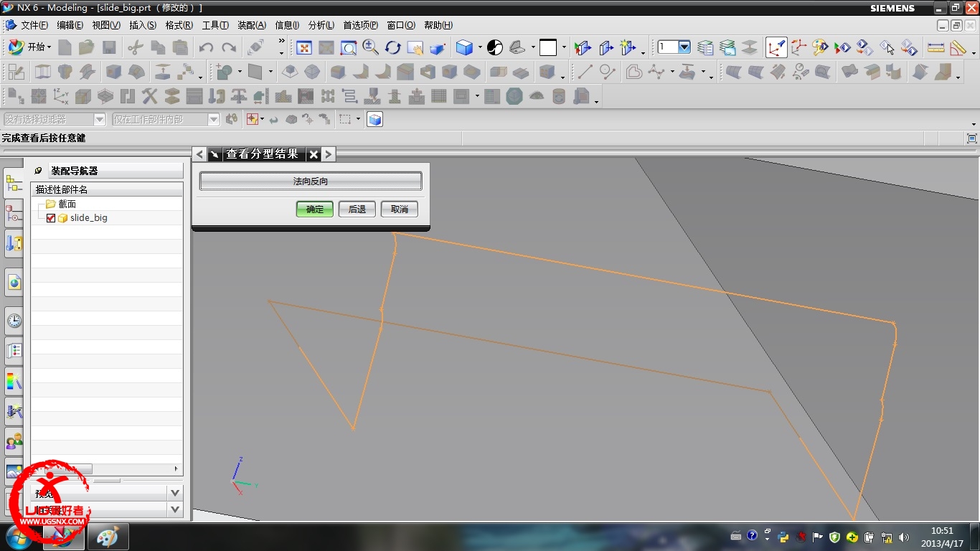Open the 插入(S) menu
This screenshot has height=551, width=980.
[143, 25]
